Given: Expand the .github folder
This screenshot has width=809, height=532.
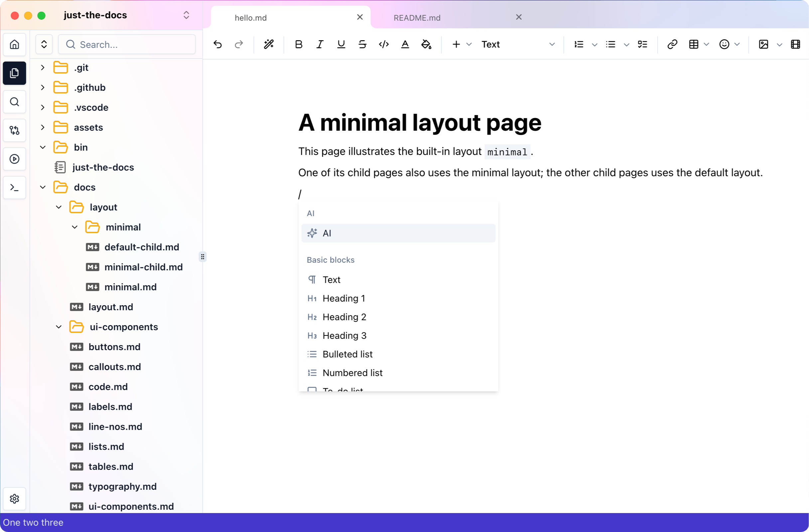Looking at the screenshot, I should click(x=89, y=87).
